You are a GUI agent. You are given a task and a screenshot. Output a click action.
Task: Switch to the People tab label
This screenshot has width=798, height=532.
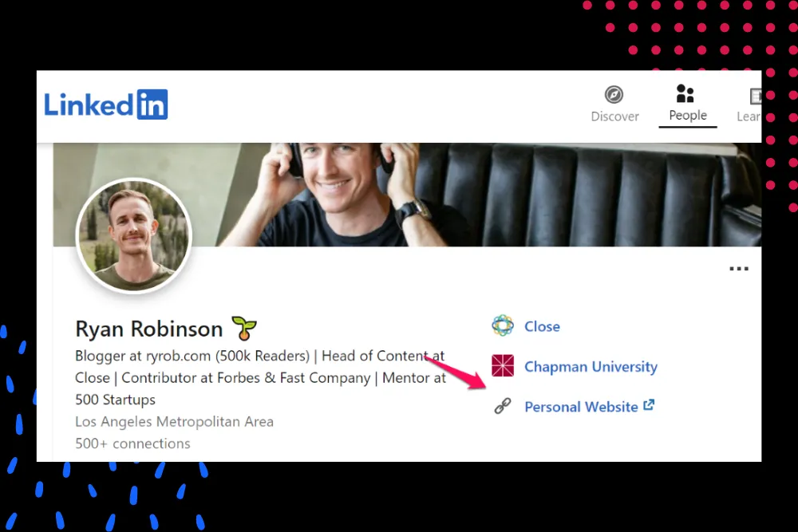coord(688,116)
